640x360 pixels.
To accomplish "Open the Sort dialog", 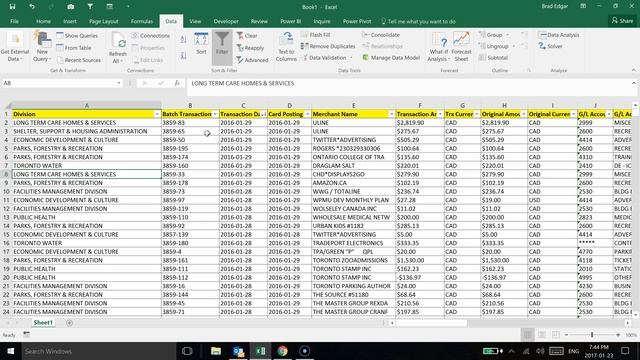I will 201,44.
